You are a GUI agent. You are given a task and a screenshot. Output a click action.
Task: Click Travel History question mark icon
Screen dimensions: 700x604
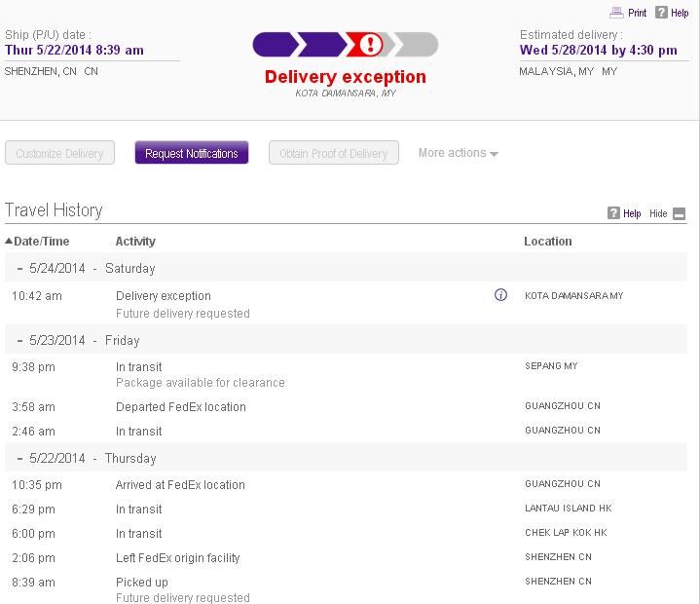pyautogui.click(x=613, y=213)
